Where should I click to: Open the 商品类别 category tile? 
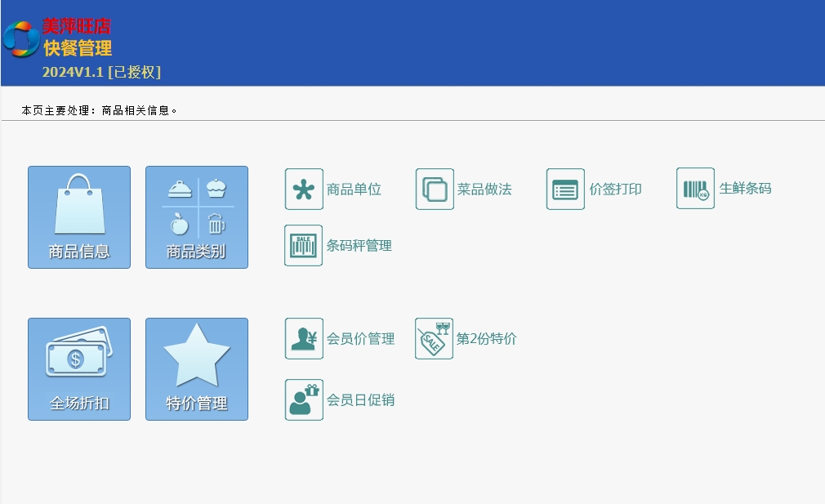[x=197, y=217]
